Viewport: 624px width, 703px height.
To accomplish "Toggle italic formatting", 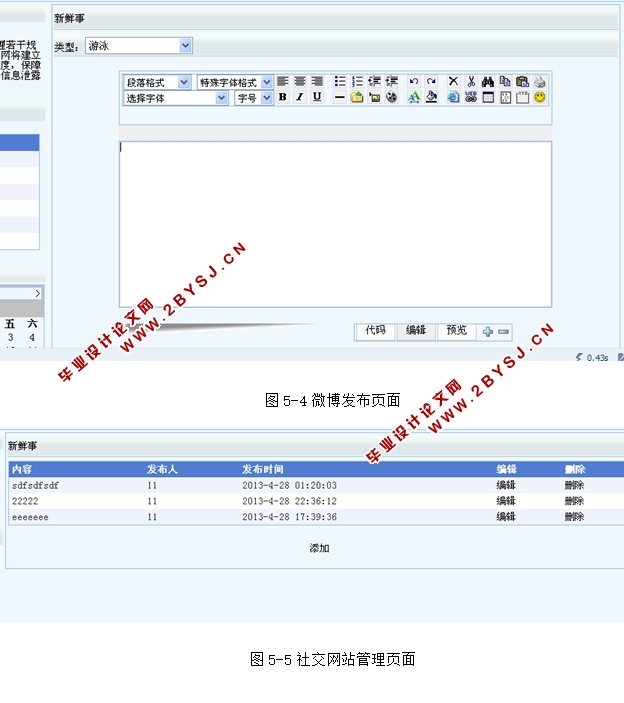I will click(x=300, y=97).
